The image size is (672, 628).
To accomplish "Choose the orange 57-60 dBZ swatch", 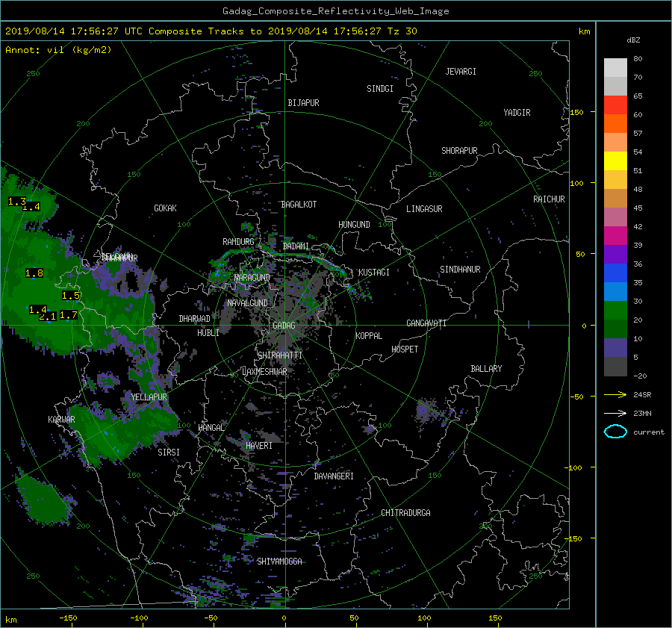I will point(615,123).
